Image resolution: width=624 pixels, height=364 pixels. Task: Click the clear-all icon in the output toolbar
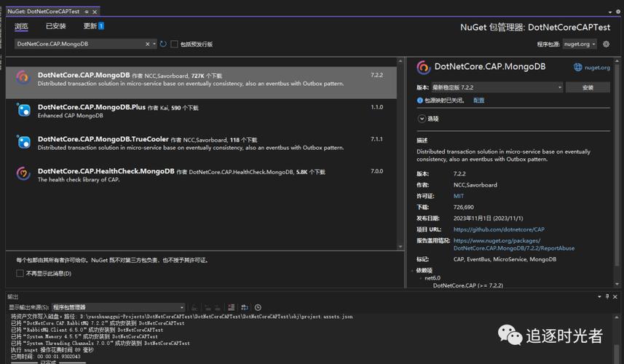tap(232, 307)
